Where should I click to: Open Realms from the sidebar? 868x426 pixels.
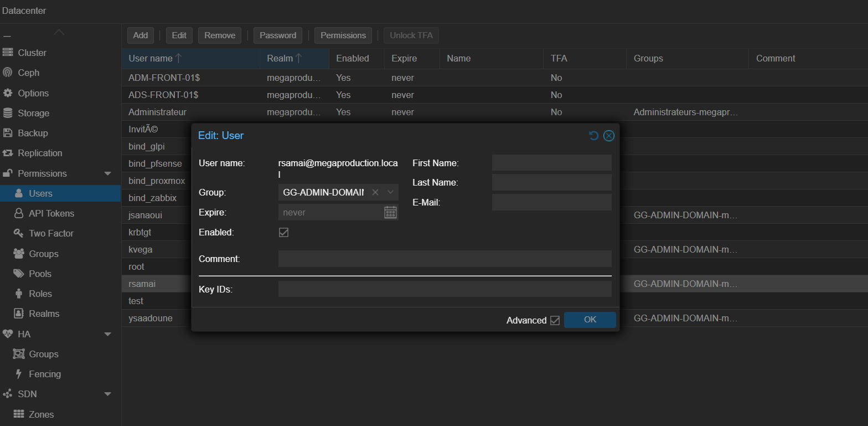point(44,314)
